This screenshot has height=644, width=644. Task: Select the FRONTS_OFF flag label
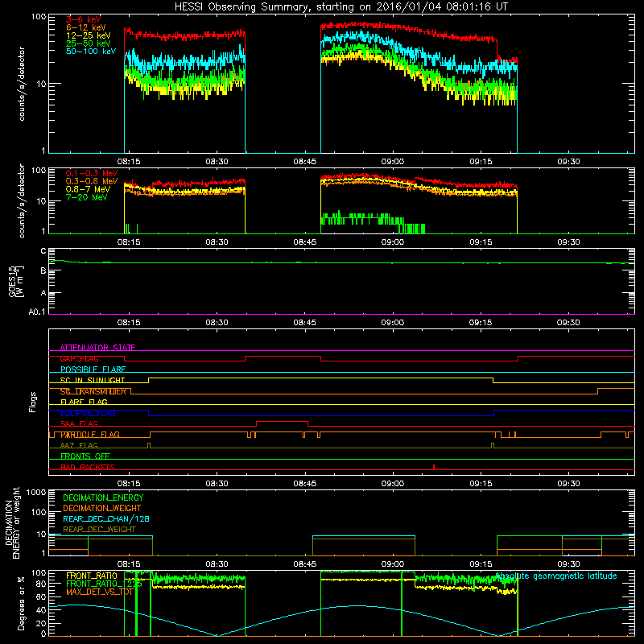click(x=85, y=456)
